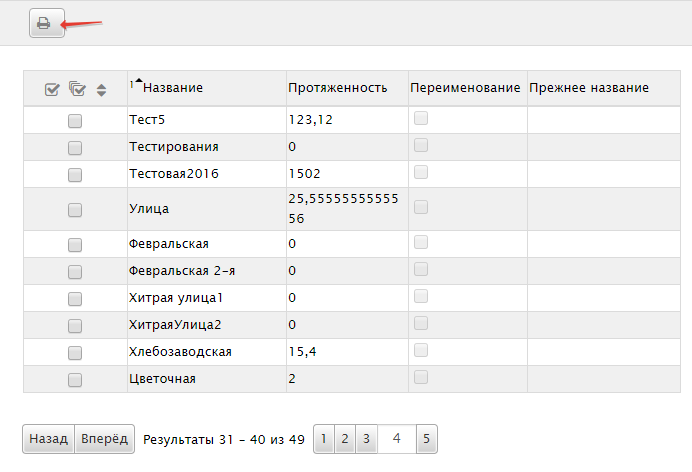Viewport: 692px width, 472px height.
Task: Click the Прежнее название column header
Action: (589, 88)
